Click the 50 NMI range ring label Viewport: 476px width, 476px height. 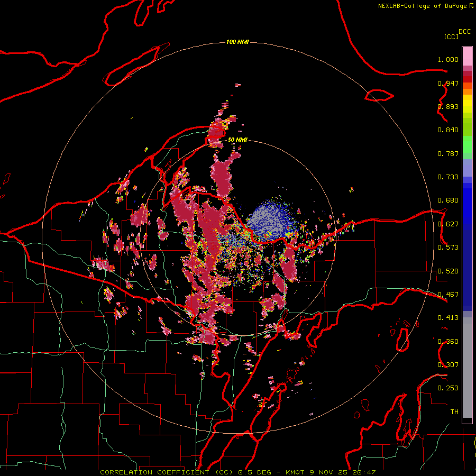click(x=237, y=140)
